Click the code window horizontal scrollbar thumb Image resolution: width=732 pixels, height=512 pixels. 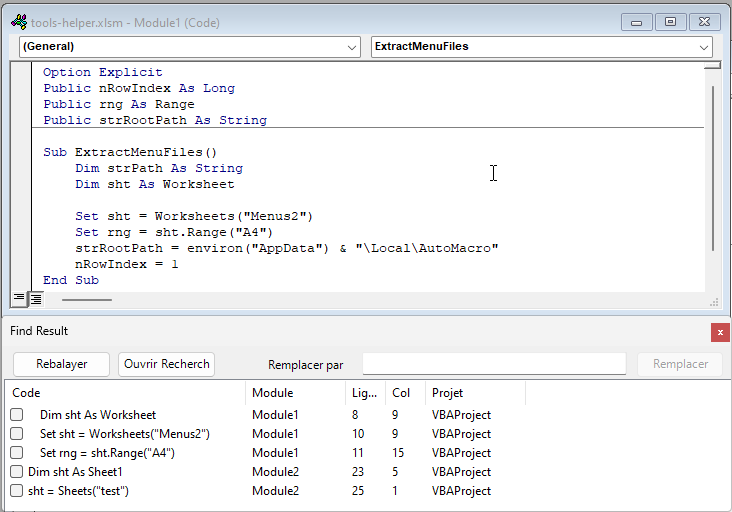87,300
